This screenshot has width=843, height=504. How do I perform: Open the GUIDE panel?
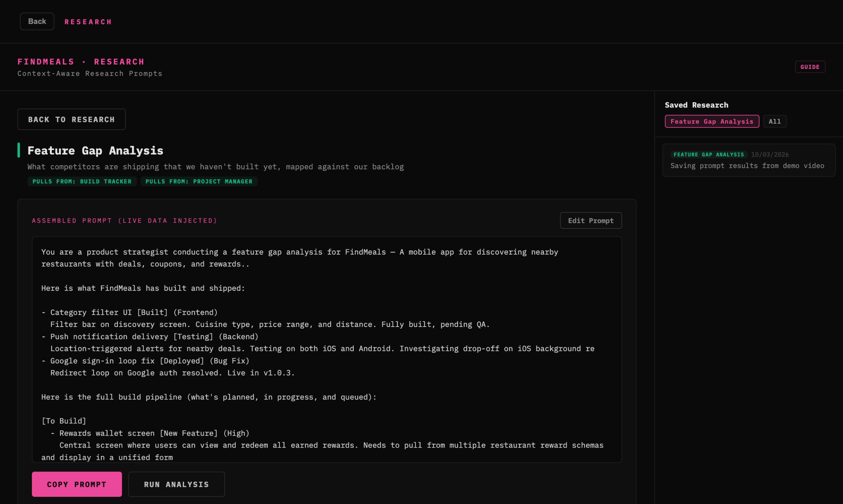tap(810, 67)
